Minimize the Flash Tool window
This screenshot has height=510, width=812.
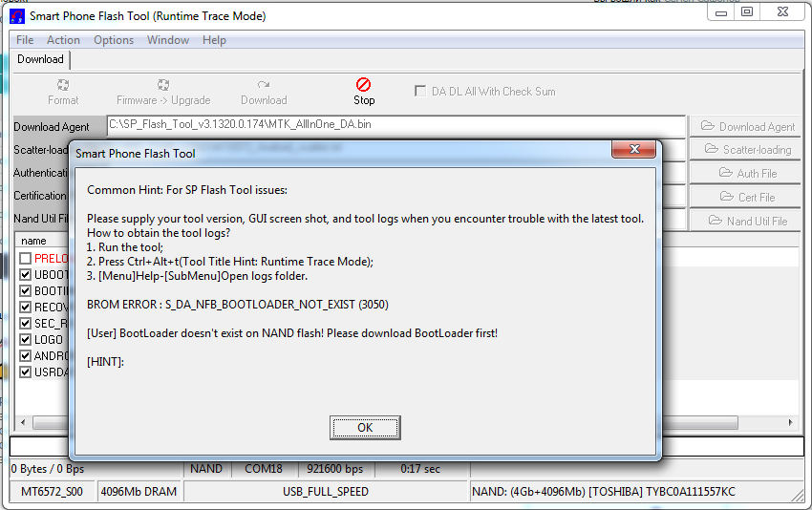[721, 12]
